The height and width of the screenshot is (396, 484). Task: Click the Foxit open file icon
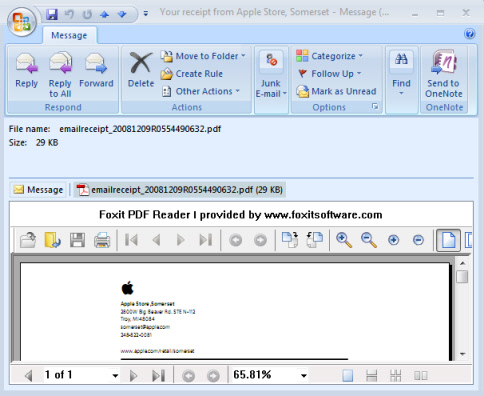(28, 240)
